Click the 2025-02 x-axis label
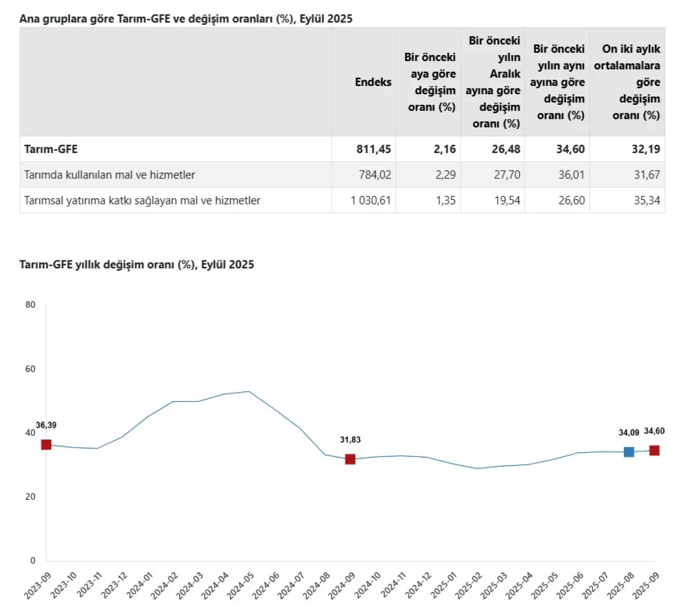Viewport: 685px width, 616px height. click(469, 585)
